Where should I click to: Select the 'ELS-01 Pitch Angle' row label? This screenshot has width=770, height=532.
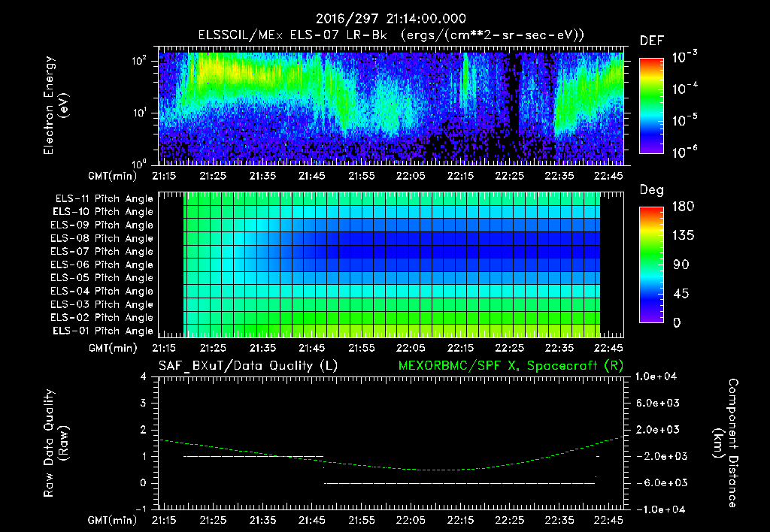pos(103,331)
